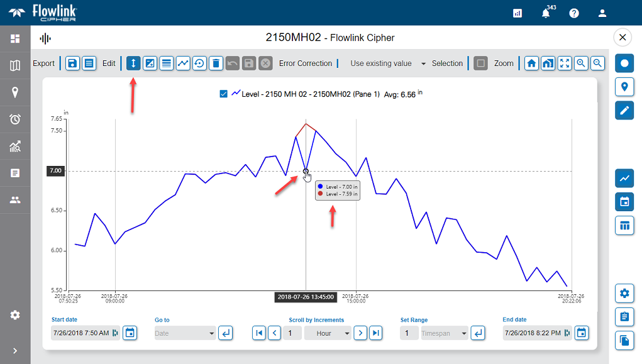Open the Start date calendar picker
This screenshot has width=642, height=364.
[130, 333]
